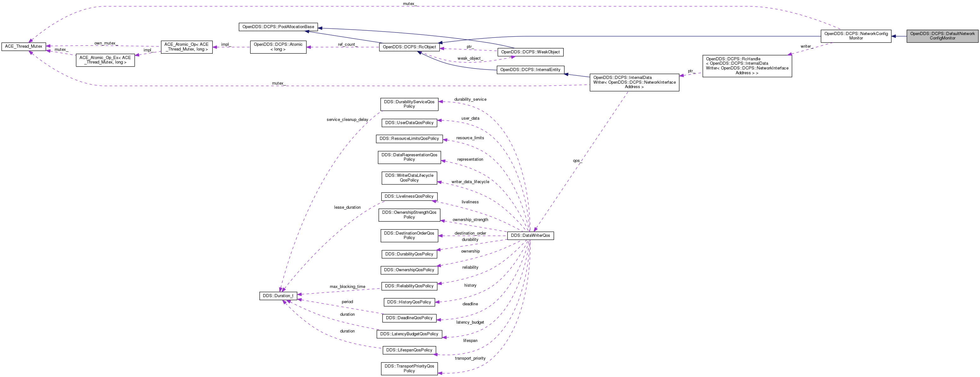Image resolution: width=980 pixels, height=377 pixels.
Task: Click the DDS::ReliabilityQosPolicy node
Action: [409, 286]
